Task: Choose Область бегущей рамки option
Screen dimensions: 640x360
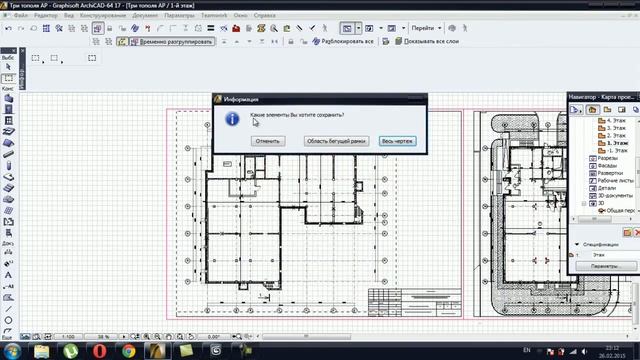Action: [336, 141]
